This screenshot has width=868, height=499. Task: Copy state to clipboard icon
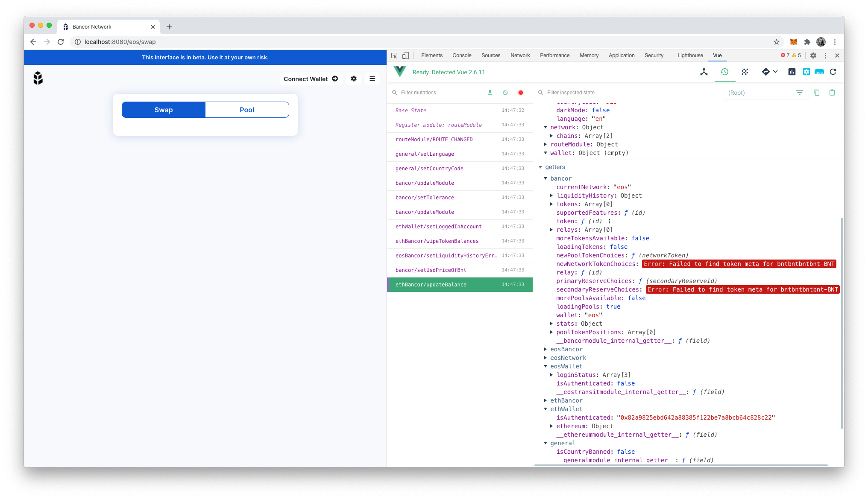817,93
